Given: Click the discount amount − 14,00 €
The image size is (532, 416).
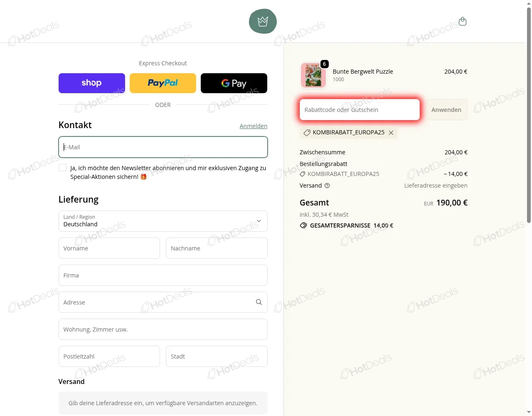Looking at the screenshot, I should [456, 174].
